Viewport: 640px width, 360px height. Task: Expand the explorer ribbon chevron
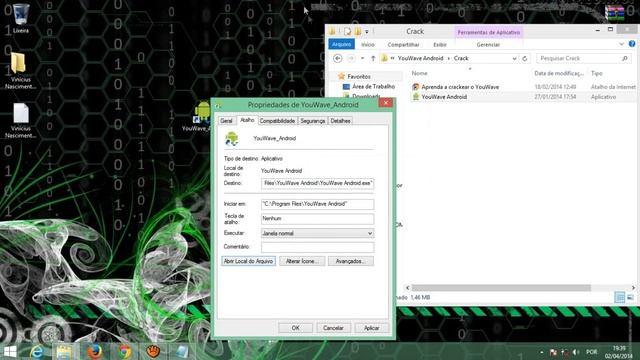621,44
